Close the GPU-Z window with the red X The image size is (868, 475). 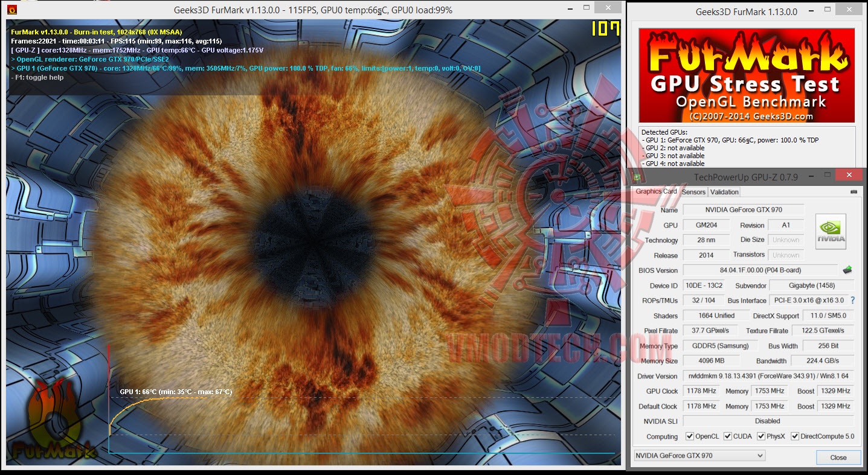[849, 175]
